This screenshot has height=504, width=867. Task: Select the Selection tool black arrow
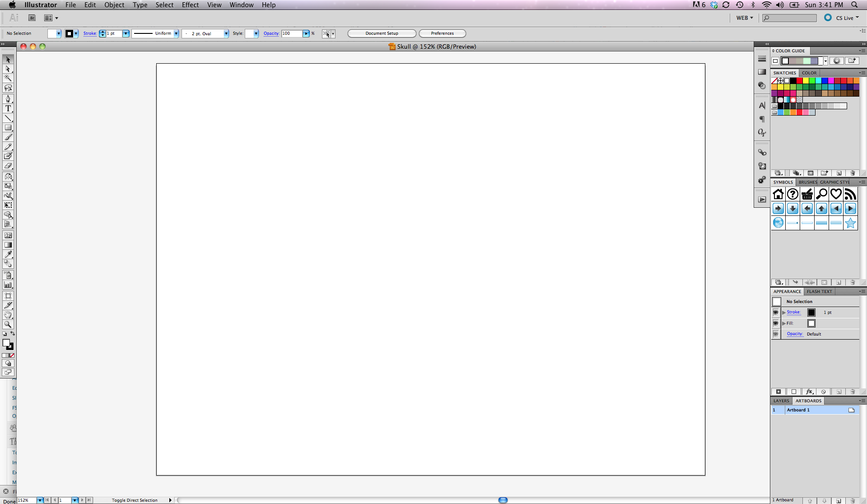click(8, 60)
